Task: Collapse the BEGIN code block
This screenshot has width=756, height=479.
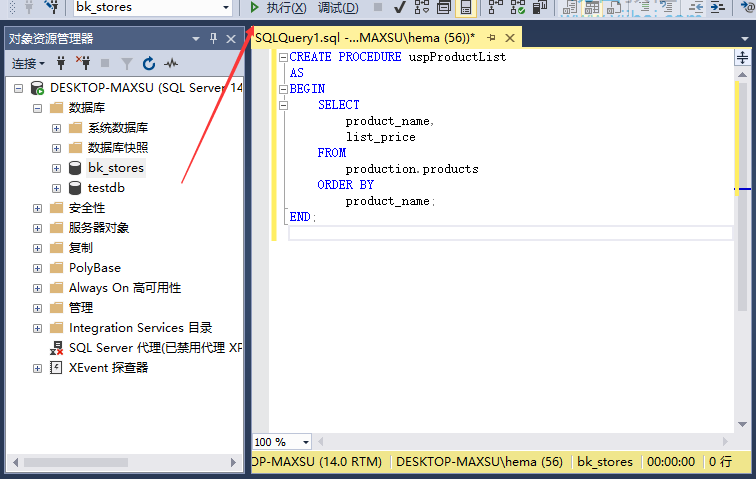Action: click(x=284, y=89)
